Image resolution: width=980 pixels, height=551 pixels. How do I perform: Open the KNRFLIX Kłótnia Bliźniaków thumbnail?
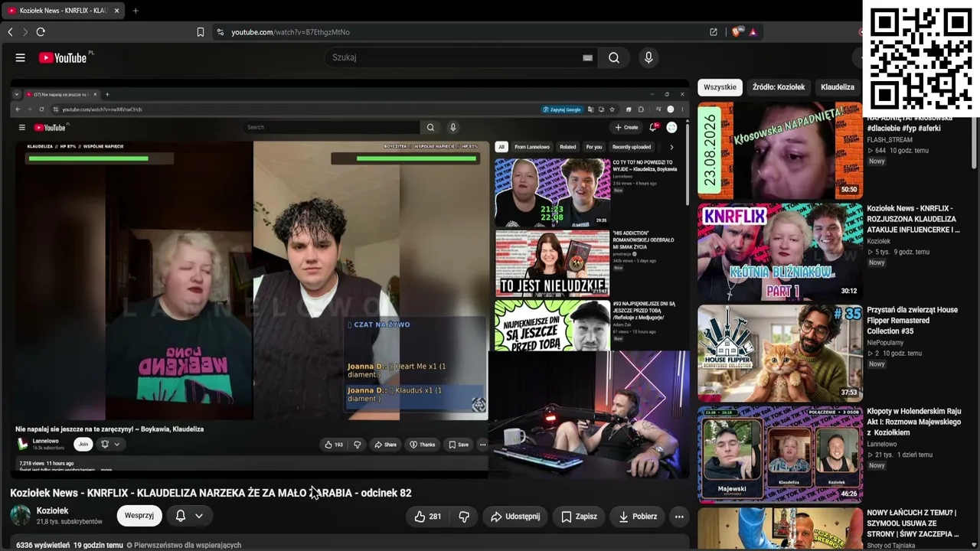pos(779,252)
